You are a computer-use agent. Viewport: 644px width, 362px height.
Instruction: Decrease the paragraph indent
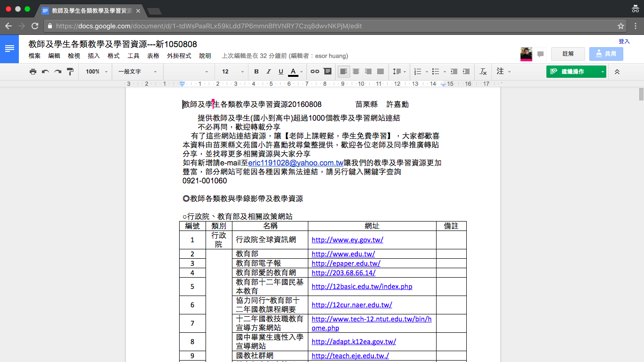[x=454, y=72]
